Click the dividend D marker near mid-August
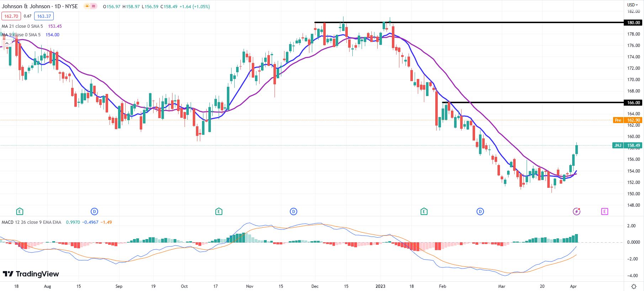This screenshot has height=291, width=644. pyautogui.click(x=94, y=212)
